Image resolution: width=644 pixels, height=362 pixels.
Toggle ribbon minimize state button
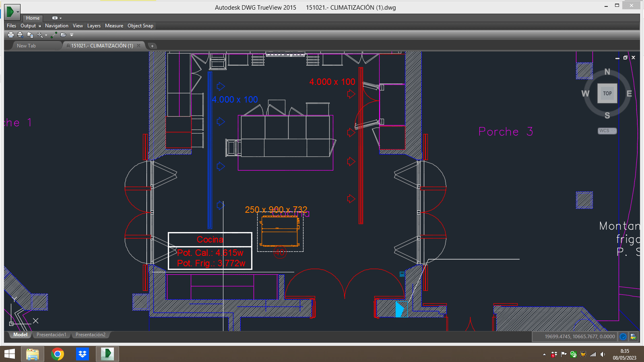coord(55,18)
